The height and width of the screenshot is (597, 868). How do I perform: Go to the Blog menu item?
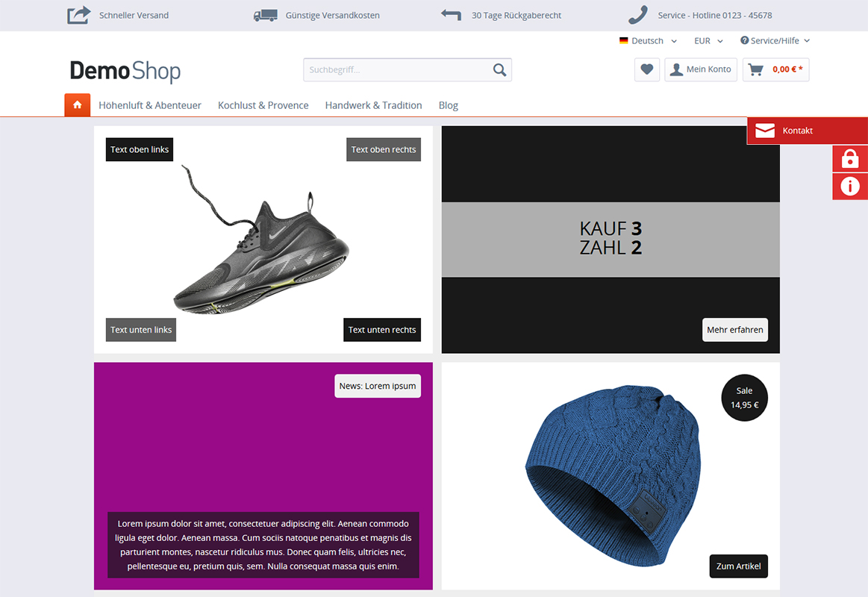click(449, 105)
